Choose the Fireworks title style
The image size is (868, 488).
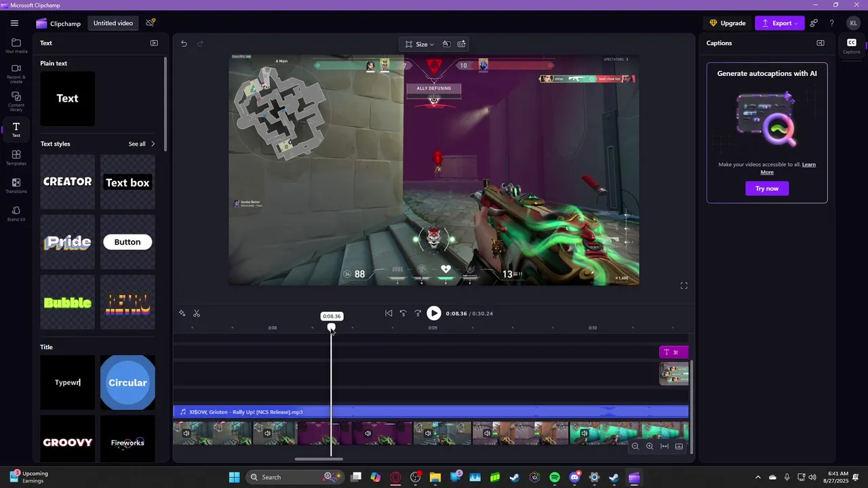pyautogui.click(x=127, y=439)
